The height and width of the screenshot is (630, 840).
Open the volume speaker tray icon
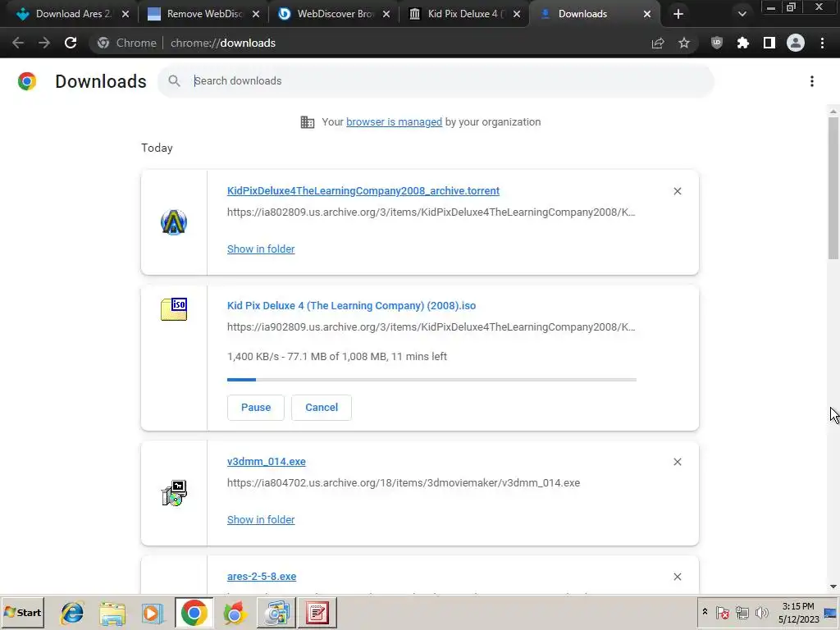[761, 612]
